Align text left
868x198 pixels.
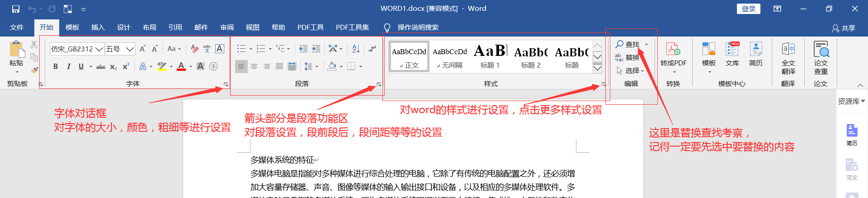pos(241,66)
